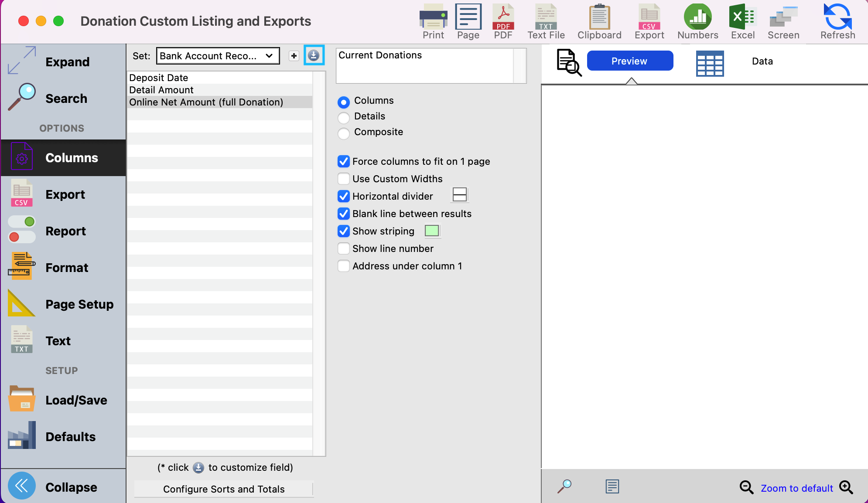Click the customize field download arrow icon
868x503 pixels.
tap(314, 55)
